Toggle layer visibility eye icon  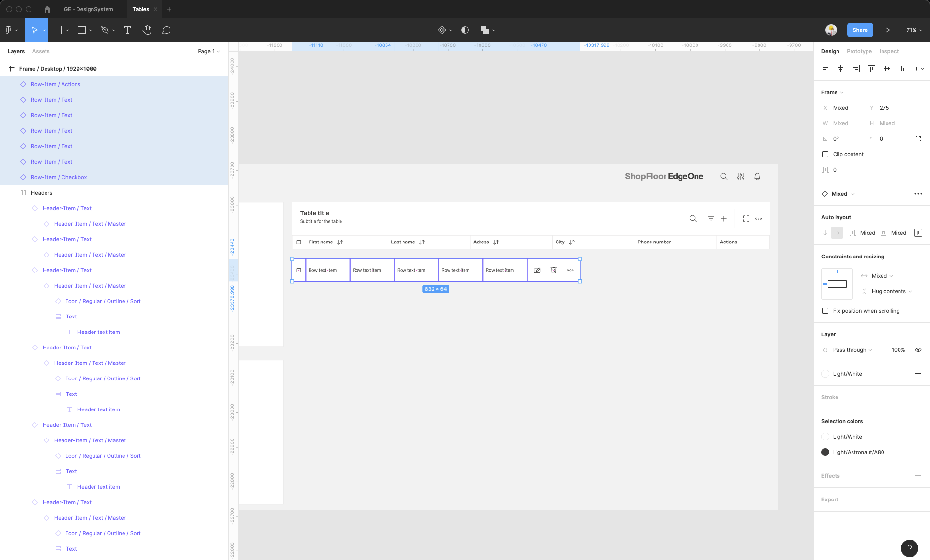pos(918,350)
